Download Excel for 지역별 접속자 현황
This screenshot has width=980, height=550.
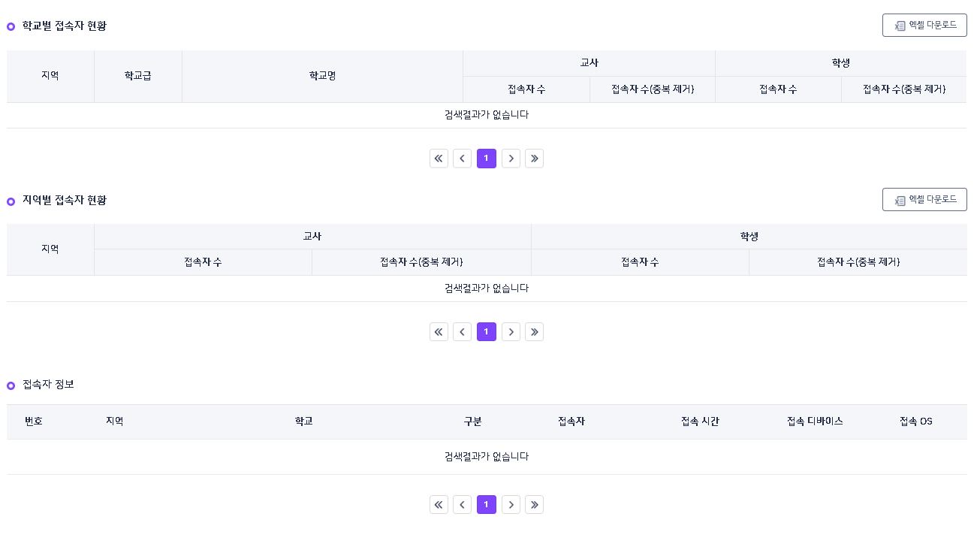924,200
